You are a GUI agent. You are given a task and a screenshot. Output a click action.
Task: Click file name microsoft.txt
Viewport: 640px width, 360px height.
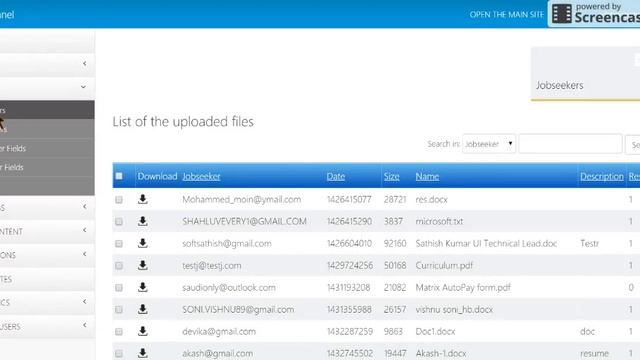439,221
